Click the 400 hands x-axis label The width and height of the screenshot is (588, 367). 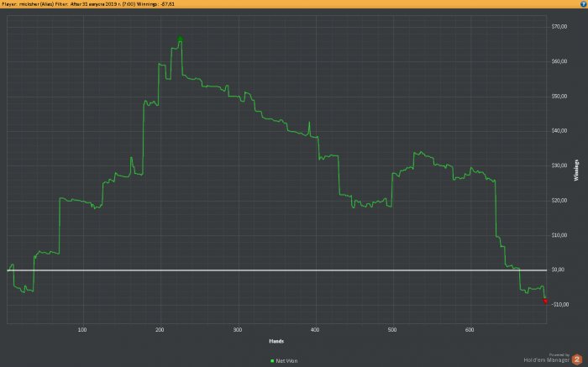[x=315, y=330]
